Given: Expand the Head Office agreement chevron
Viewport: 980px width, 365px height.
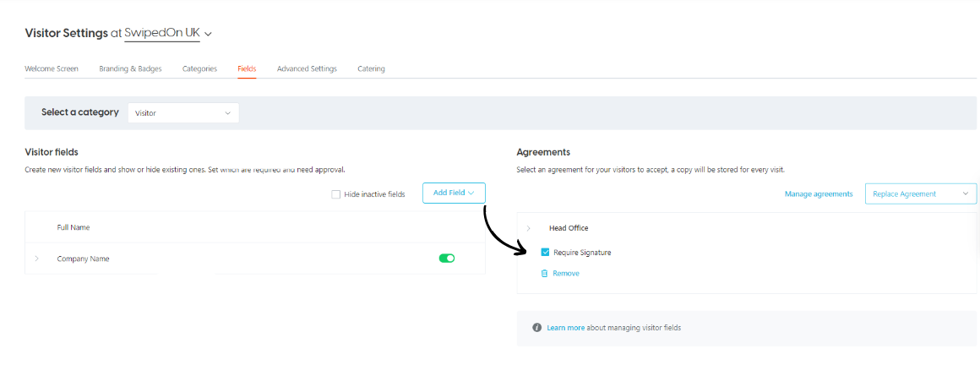Looking at the screenshot, I should pos(530,228).
